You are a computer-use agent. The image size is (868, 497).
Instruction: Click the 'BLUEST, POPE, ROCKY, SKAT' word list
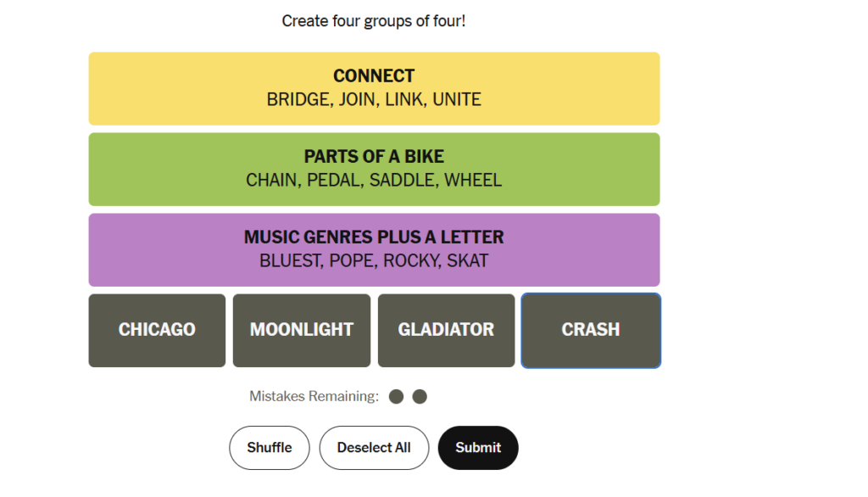(374, 261)
